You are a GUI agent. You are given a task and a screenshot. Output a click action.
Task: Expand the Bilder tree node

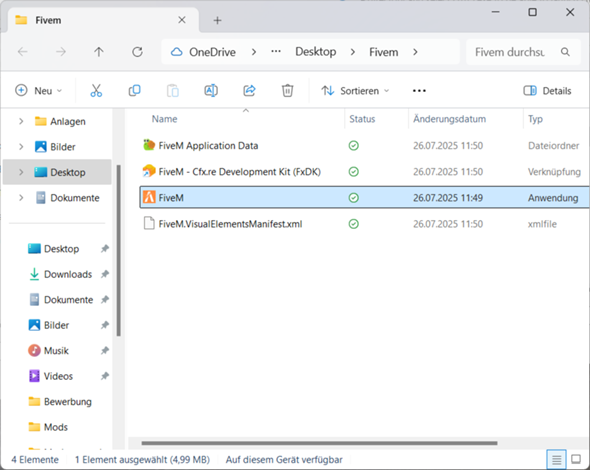pyautogui.click(x=21, y=147)
